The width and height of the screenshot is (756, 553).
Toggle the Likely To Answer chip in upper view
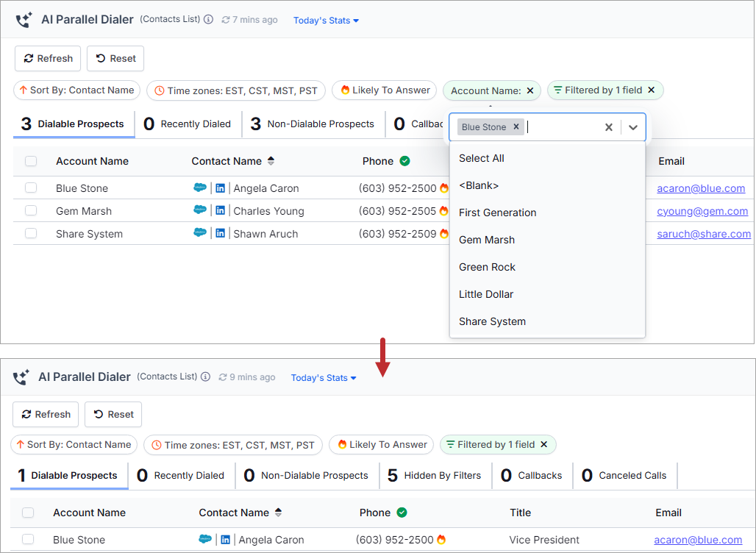point(385,90)
